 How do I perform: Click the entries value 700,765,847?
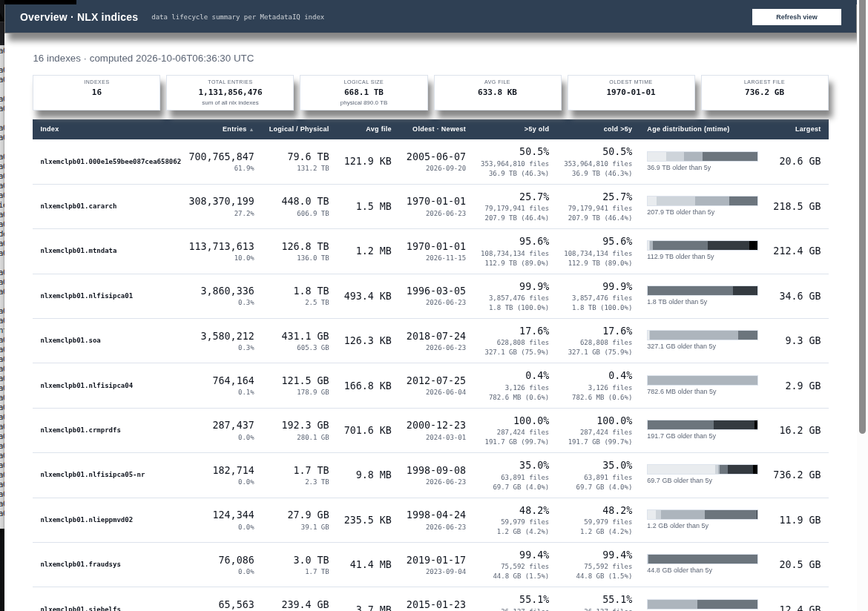click(221, 157)
